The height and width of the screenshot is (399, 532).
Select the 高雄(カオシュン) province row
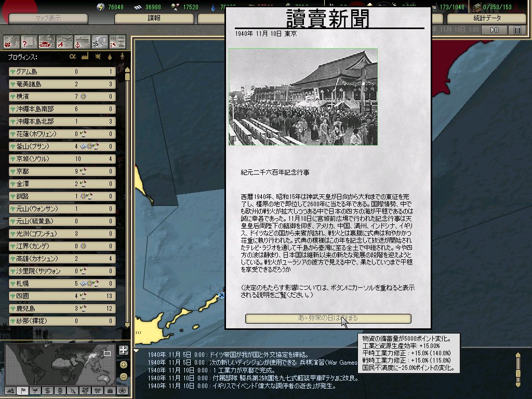[62, 259]
